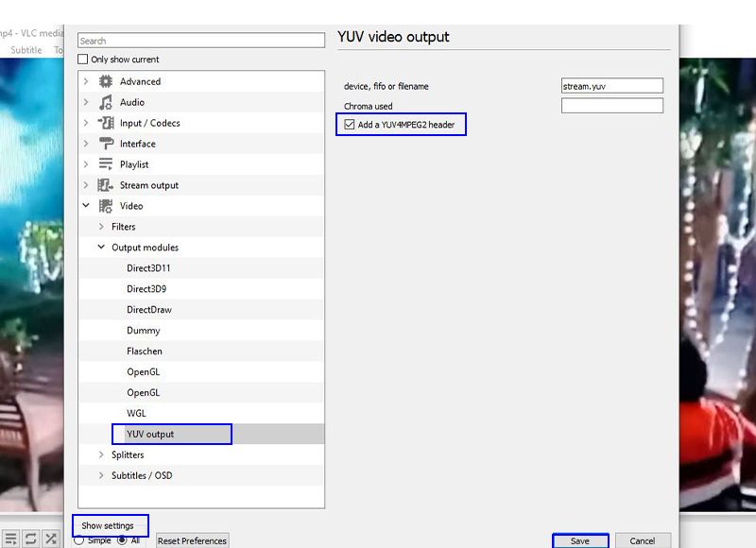This screenshot has width=756, height=548.
Task: Select Direct3D11 output module
Action: [148, 268]
